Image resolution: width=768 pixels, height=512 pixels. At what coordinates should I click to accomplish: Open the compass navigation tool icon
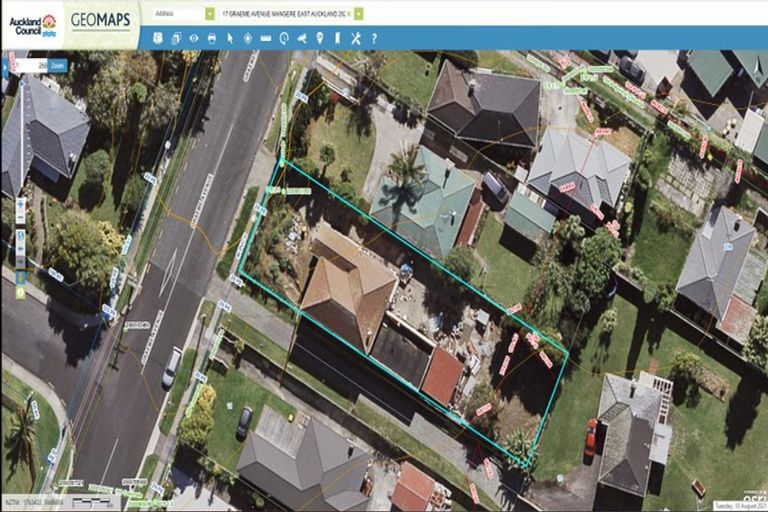coord(248,38)
